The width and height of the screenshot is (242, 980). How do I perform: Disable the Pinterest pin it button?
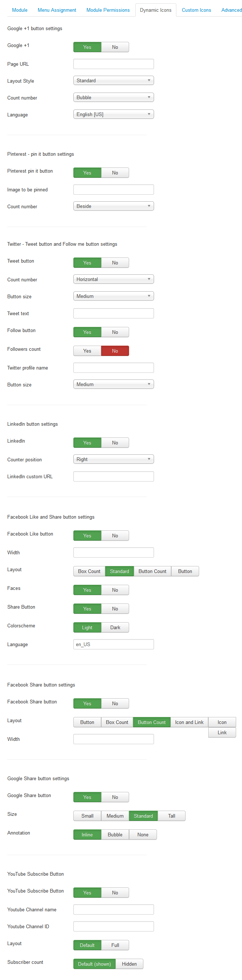[x=115, y=173]
